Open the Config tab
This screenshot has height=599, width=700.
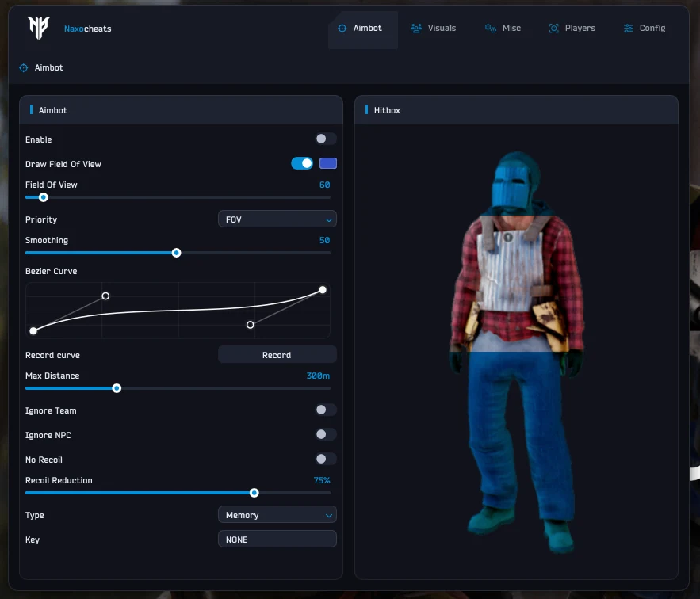[x=645, y=28]
